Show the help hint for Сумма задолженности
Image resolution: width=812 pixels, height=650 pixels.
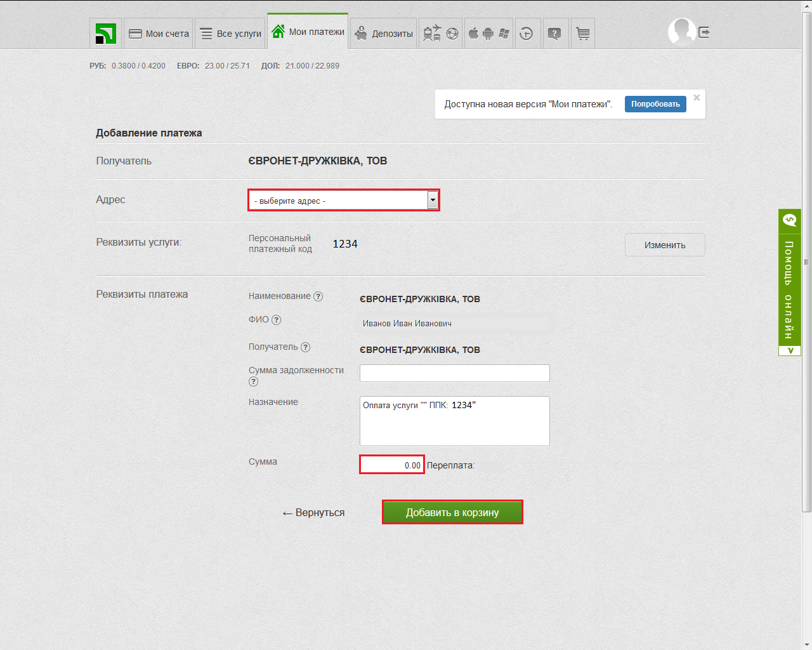[x=254, y=381]
